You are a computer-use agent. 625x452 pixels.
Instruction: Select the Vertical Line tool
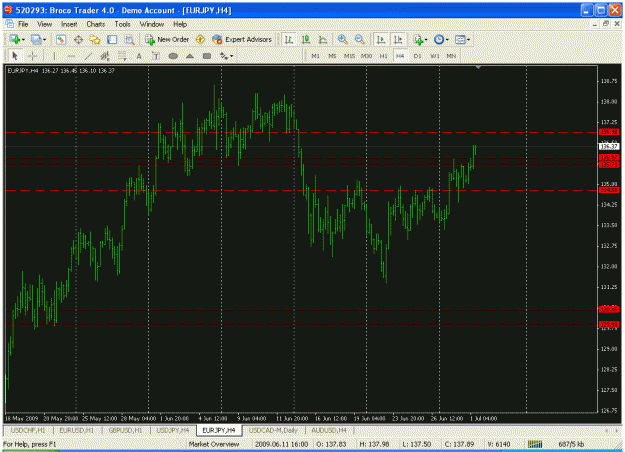tap(54, 56)
